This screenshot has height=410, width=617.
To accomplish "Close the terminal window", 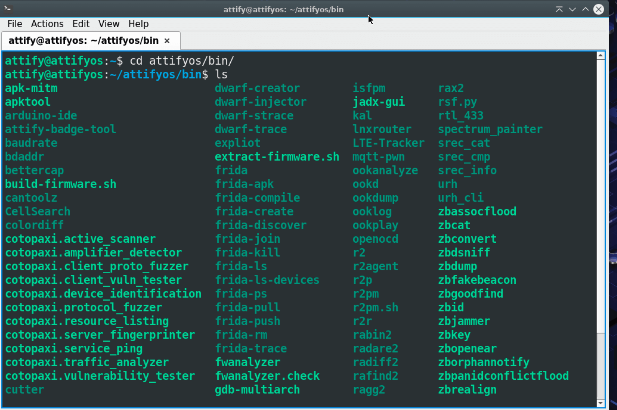I will [599, 9].
